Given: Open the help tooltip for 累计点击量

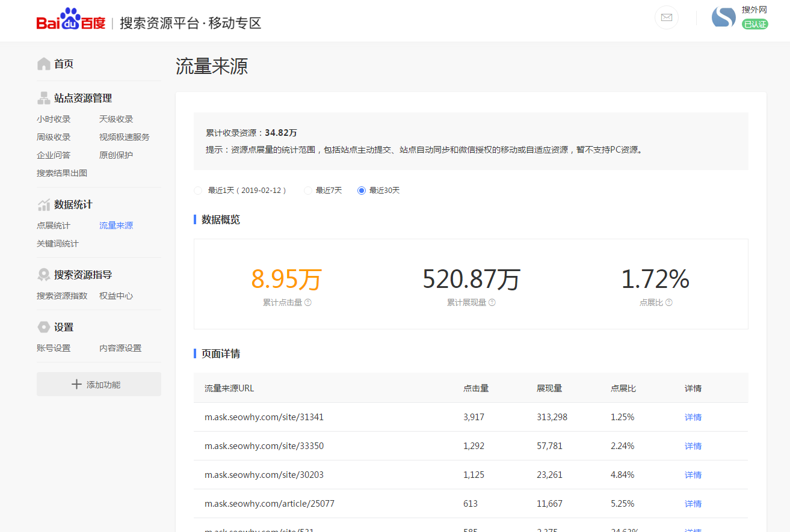Looking at the screenshot, I should 308,302.
